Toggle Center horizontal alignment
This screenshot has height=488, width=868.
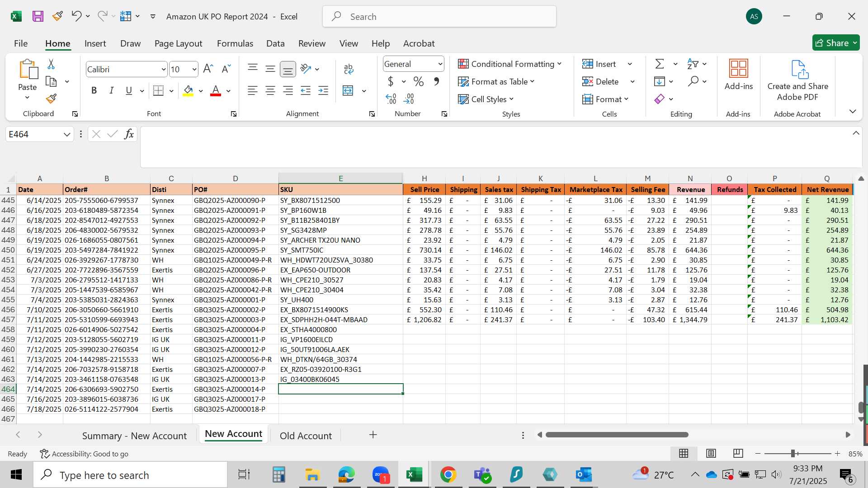click(270, 90)
